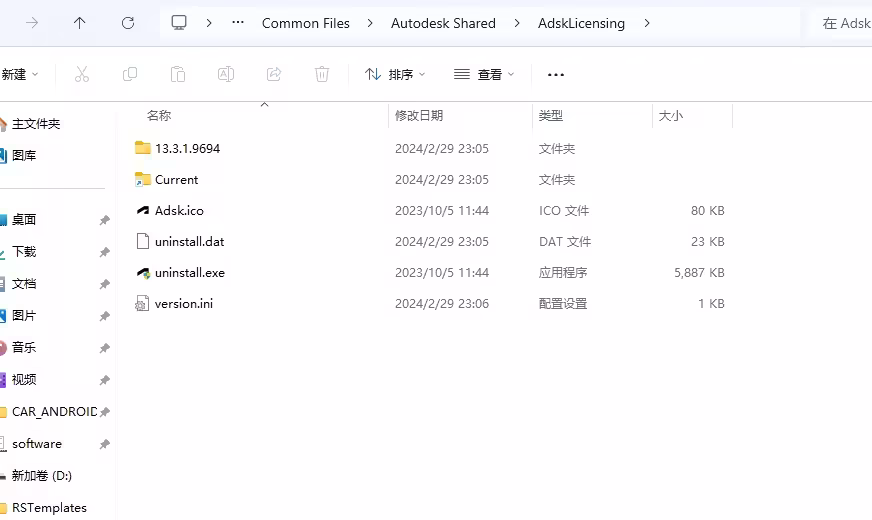Open the sort (排序) dropdown
This screenshot has height=520, width=872.
pos(395,74)
